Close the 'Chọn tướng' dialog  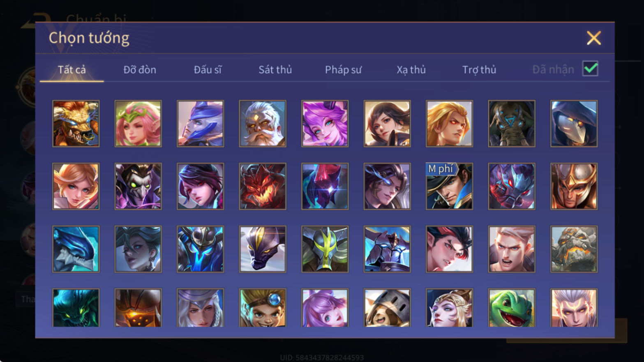[x=593, y=38]
